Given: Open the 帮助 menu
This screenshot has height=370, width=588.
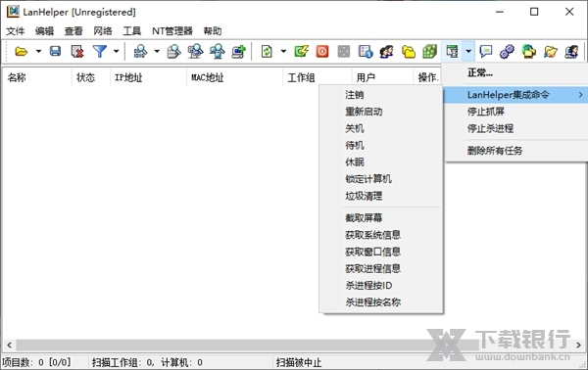Looking at the screenshot, I should tap(213, 31).
